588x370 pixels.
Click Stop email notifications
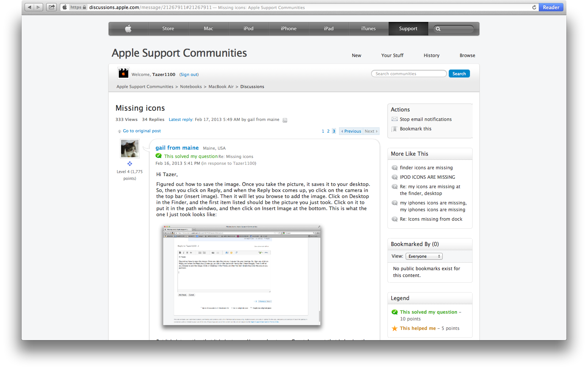click(426, 119)
